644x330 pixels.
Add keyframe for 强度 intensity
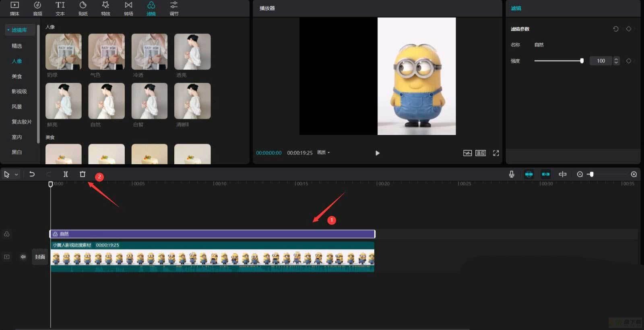tap(629, 61)
